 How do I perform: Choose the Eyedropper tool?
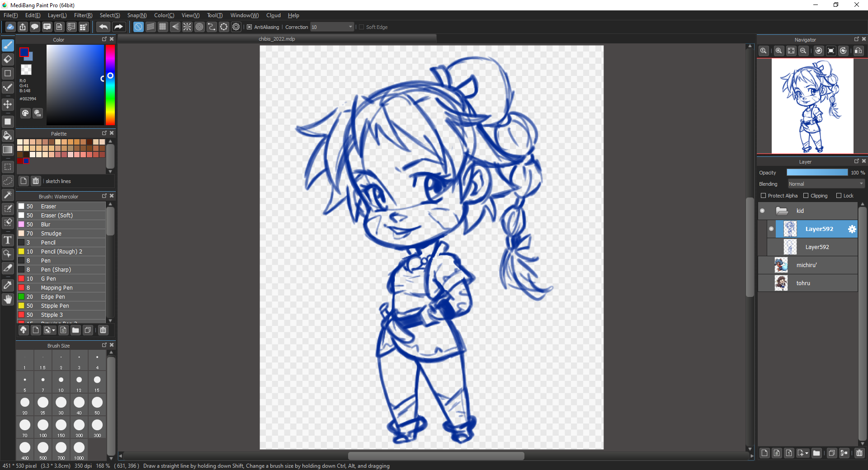pos(8,285)
